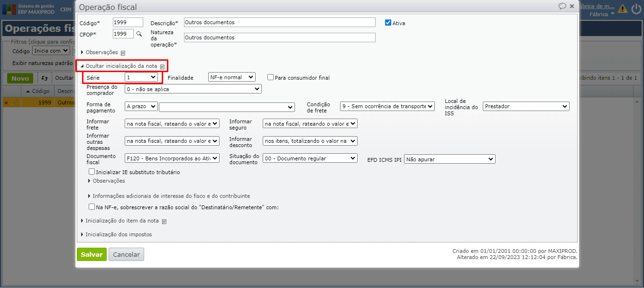Viewport: 644px width, 288px height.
Task: Open the Inicia com filter dropdown
Action: pyautogui.click(x=51, y=51)
